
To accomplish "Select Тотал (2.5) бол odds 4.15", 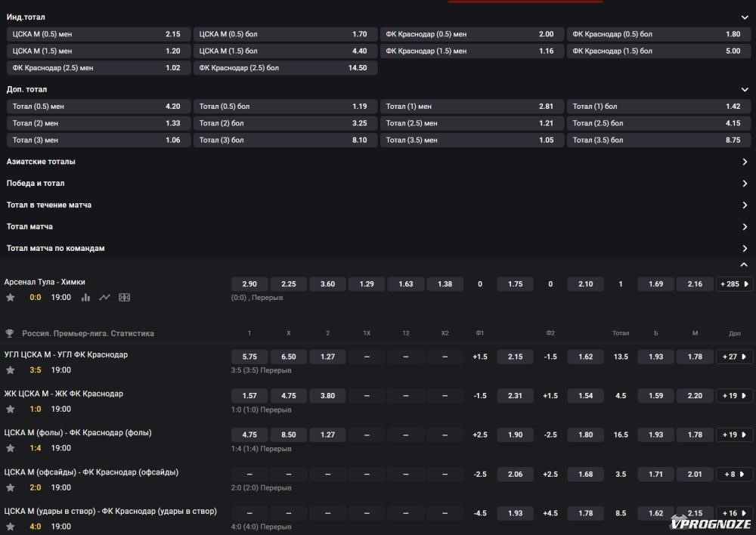I will point(658,123).
